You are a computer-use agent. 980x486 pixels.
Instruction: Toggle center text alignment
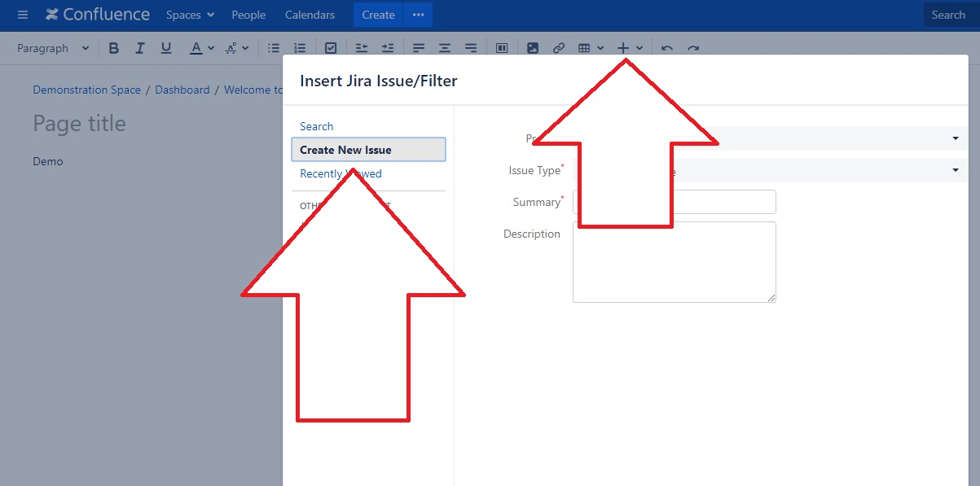pos(444,47)
